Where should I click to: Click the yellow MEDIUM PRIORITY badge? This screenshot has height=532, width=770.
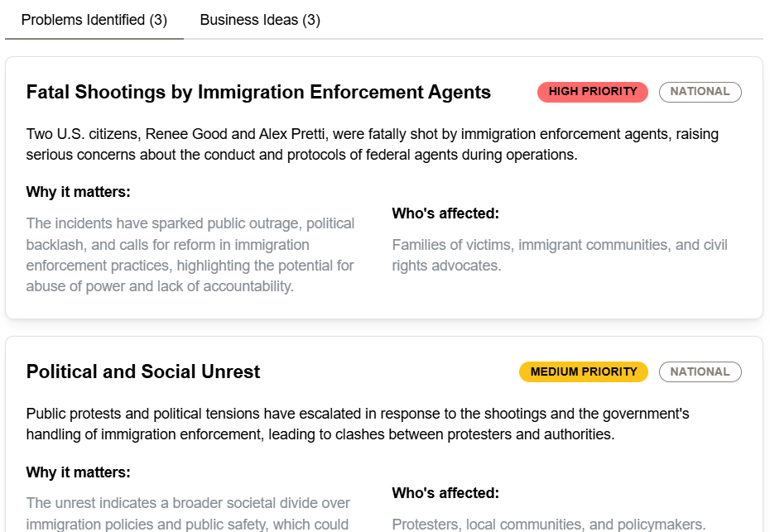tap(584, 372)
